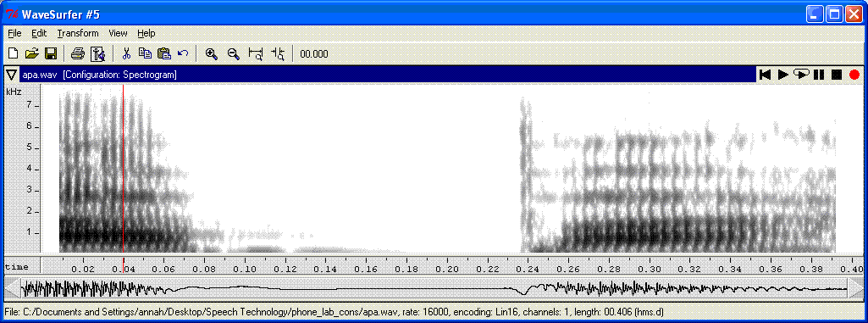This screenshot has width=868, height=323.
Task: Minimize the WaveSurfer window
Action: (815, 14)
